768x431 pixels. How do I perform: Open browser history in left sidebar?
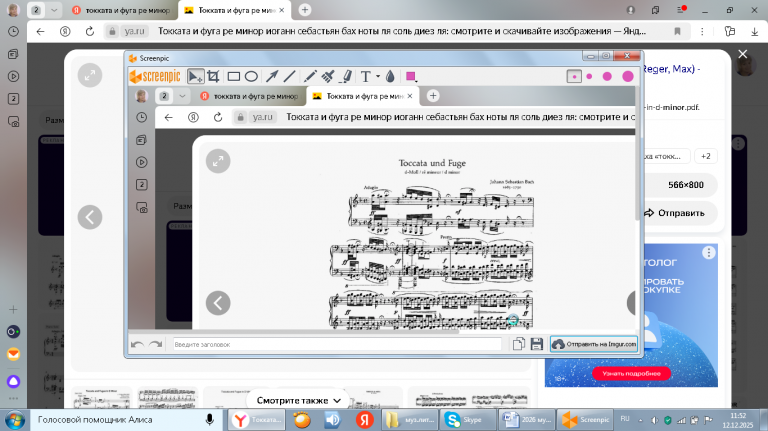tap(13, 31)
